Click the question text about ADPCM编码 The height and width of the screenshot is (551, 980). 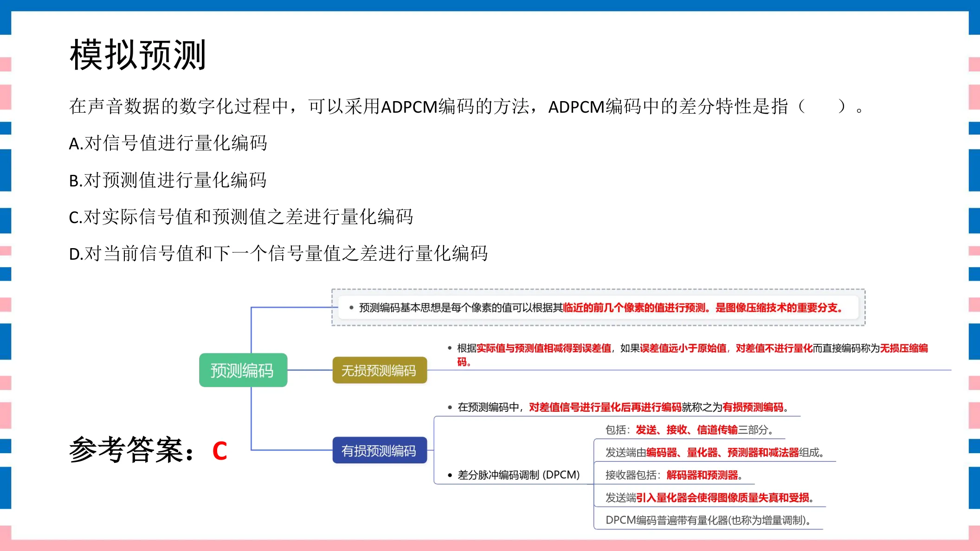(466, 106)
